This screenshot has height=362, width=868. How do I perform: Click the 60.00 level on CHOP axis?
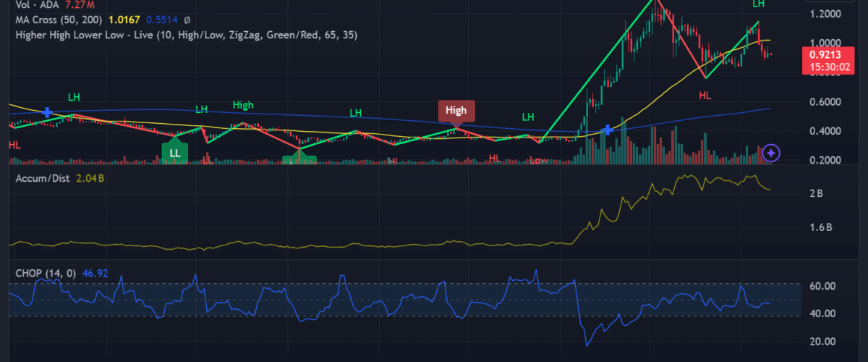tap(823, 286)
